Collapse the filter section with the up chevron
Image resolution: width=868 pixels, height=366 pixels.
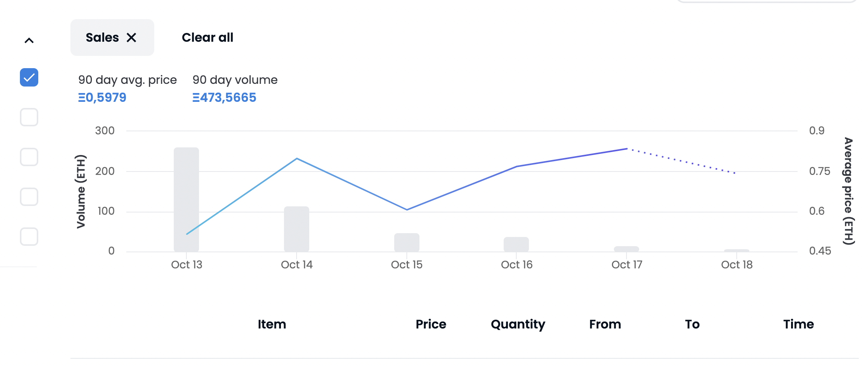pyautogui.click(x=29, y=41)
